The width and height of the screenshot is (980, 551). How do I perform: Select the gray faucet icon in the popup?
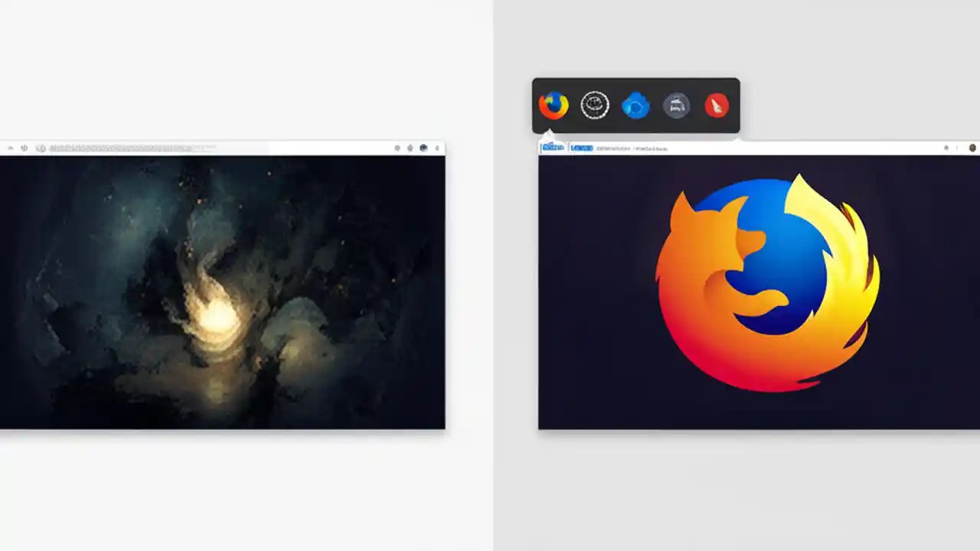coord(677,105)
